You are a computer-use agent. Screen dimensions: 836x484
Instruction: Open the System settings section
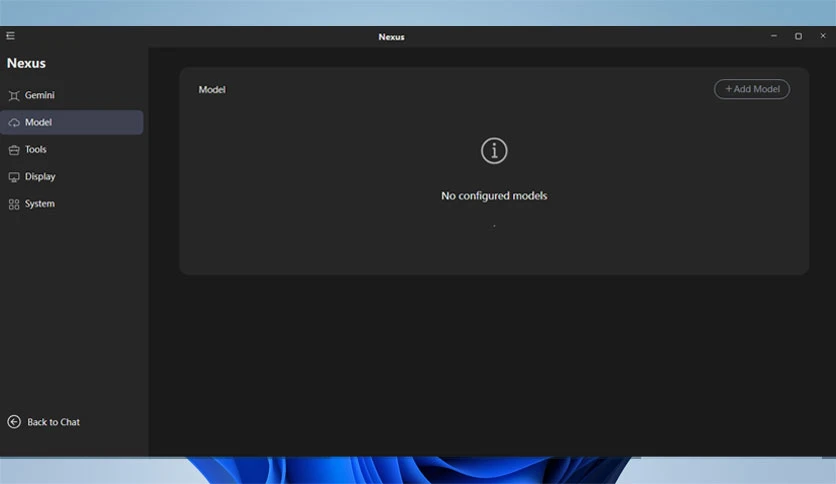click(72, 204)
